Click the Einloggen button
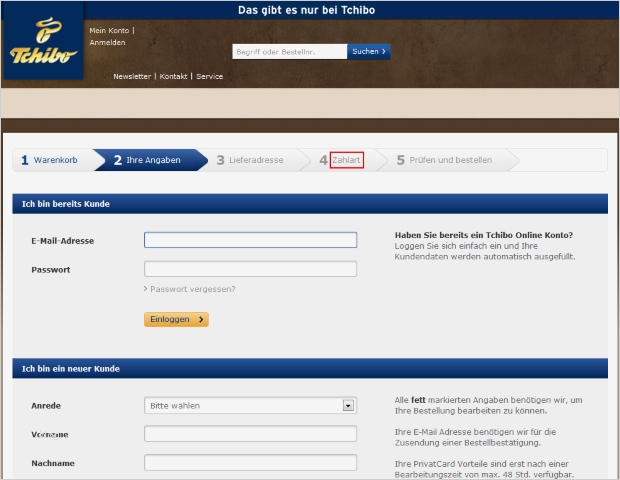Screen dimensions: 620x480 [x=176, y=319]
